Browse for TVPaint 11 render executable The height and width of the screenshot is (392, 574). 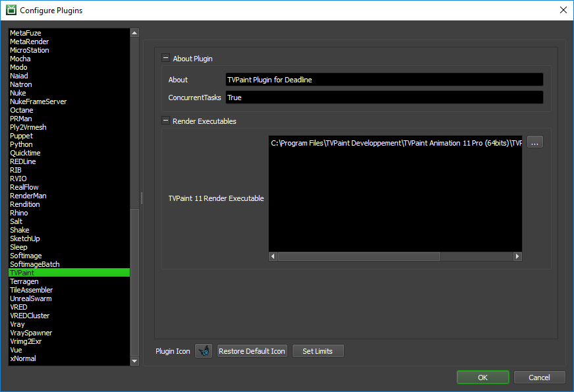coord(535,142)
